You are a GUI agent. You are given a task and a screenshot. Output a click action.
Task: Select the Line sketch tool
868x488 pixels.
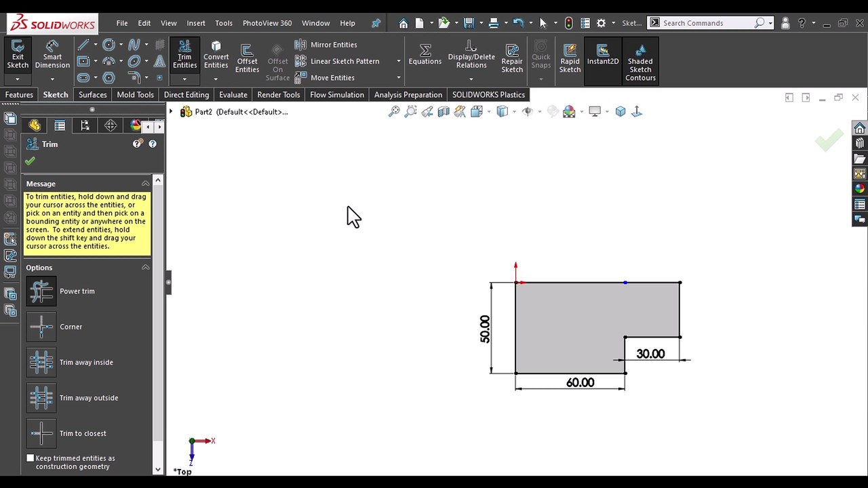pyautogui.click(x=83, y=45)
